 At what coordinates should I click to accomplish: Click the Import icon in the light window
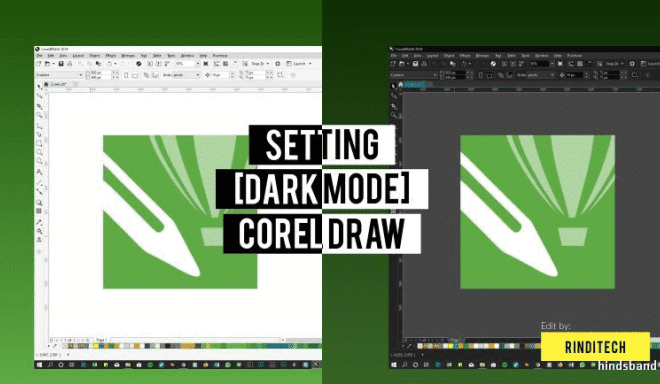pos(150,64)
